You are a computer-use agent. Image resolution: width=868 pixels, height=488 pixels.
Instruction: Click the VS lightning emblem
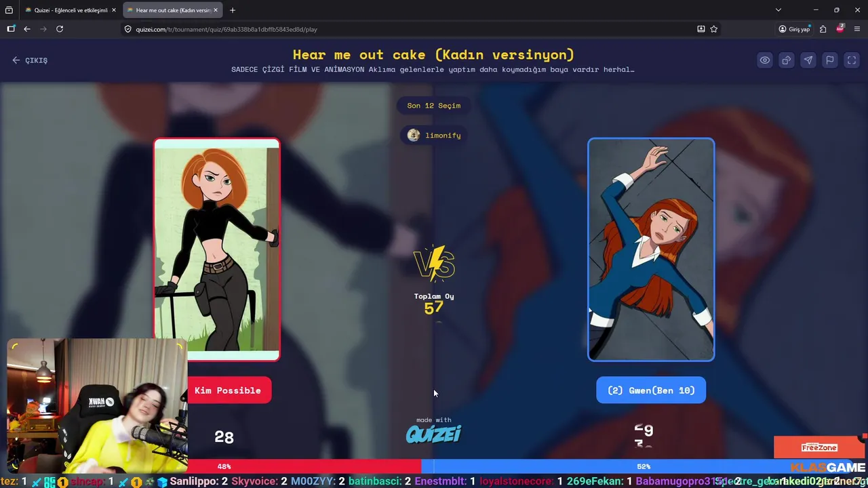point(434,263)
